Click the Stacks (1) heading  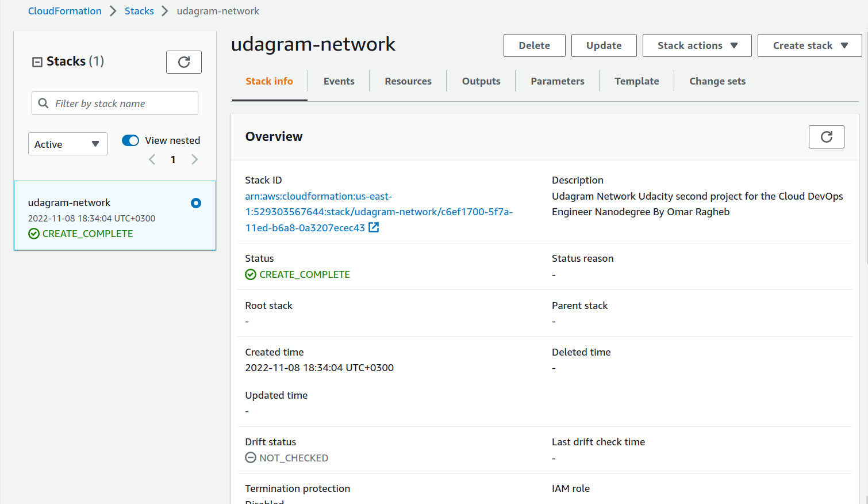point(75,61)
